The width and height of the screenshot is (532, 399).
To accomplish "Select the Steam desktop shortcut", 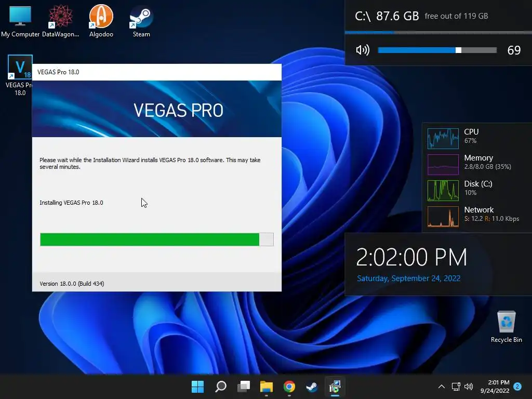I will [x=141, y=21].
